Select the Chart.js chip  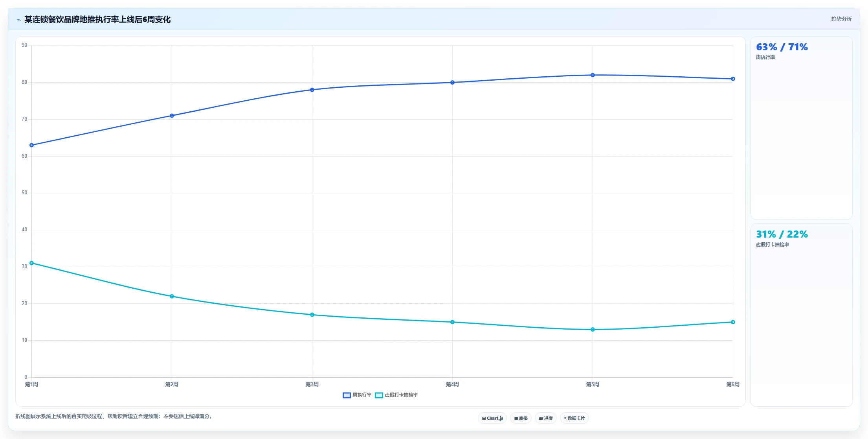(492, 418)
